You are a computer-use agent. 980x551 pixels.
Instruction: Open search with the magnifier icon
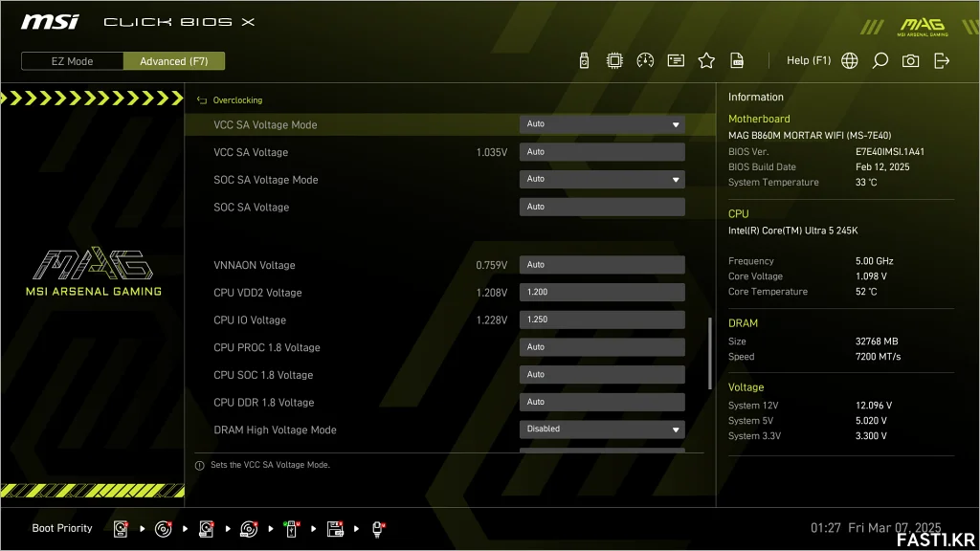coord(880,60)
